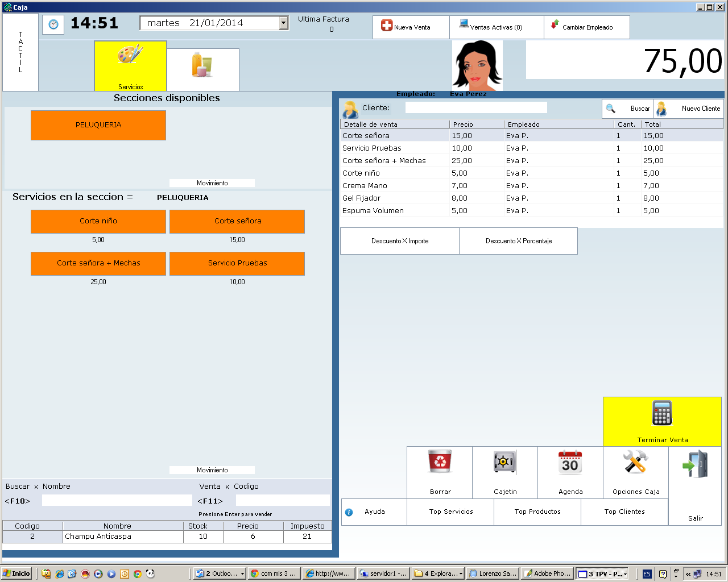Select the products bottles tab icon

tap(202, 65)
